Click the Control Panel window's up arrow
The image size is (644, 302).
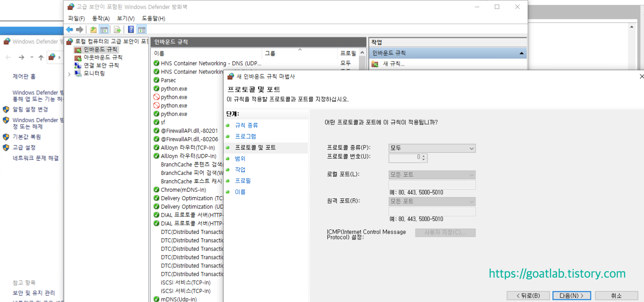41,57
